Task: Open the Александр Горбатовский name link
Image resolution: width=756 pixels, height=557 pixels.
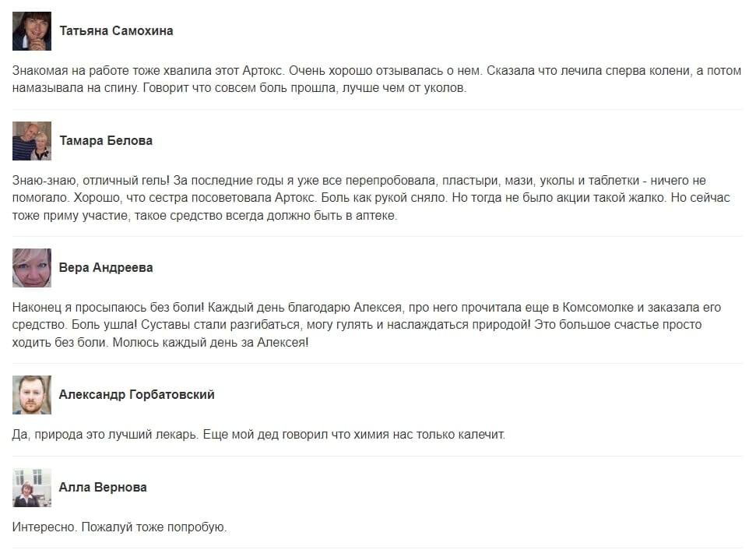Action: (137, 394)
